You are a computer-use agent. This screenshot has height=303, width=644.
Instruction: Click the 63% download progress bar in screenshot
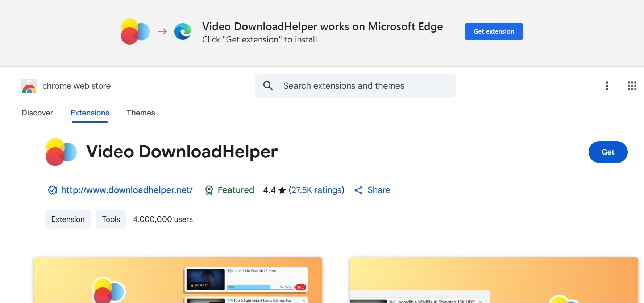pos(261,287)
